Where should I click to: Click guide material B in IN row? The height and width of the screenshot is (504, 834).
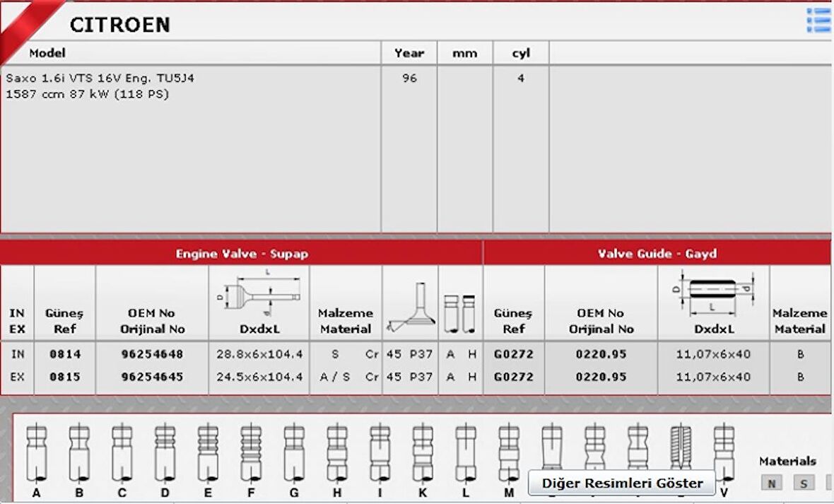pos(801,354)
